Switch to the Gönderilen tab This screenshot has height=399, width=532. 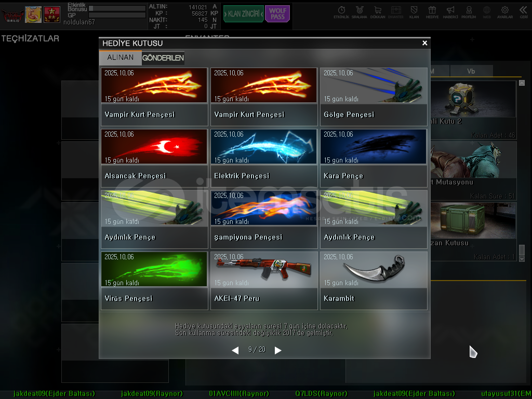(163, 58)
